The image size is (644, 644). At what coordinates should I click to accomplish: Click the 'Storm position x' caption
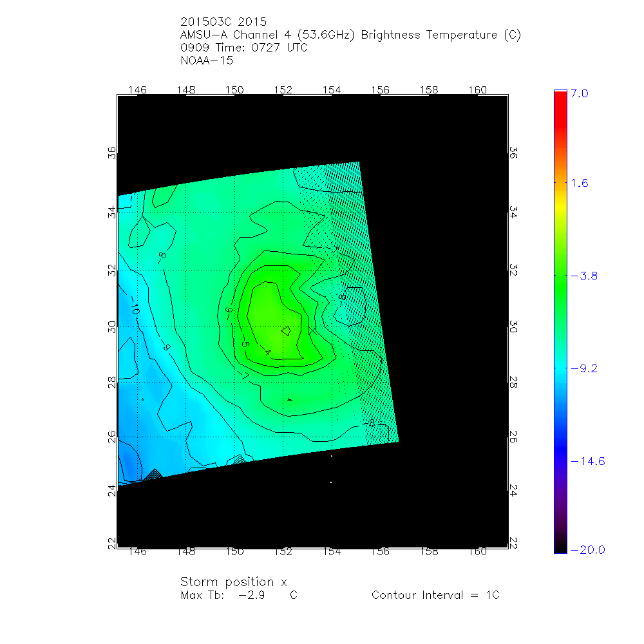[233, 582]
